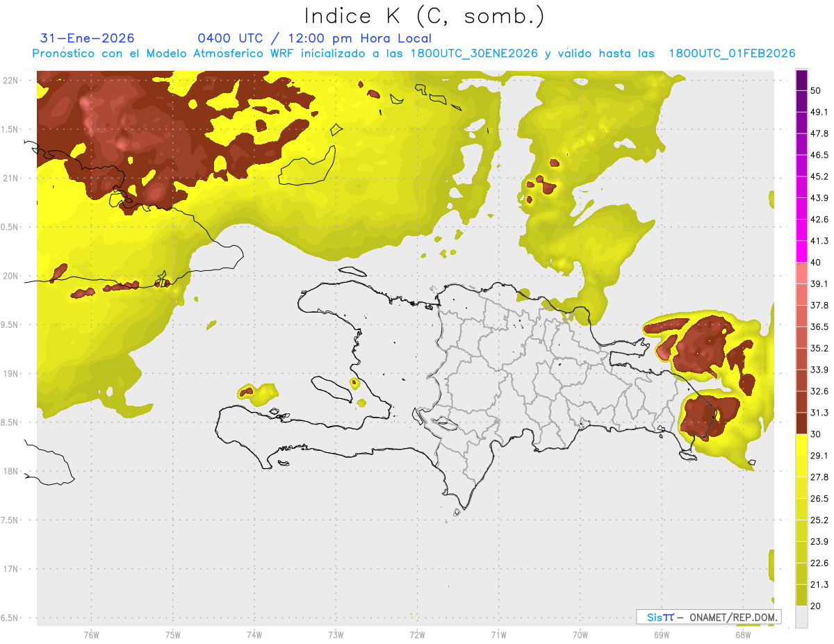834x644 pixels.
Task: Click the 19N latitude label
Action: pos(11,374)
